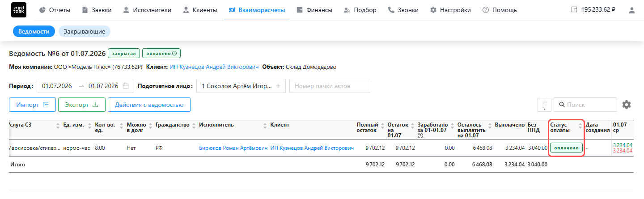Click the Номер пачки актов field
The image size is (644, 199).
point(330,86)
